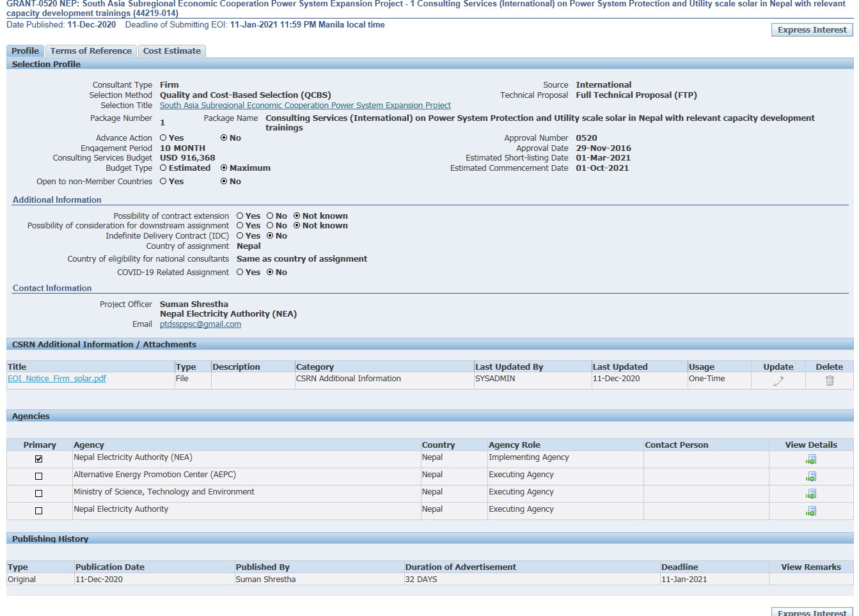Check Primary box for Alternative Energy Promotion Center

[x=39, y=476]
